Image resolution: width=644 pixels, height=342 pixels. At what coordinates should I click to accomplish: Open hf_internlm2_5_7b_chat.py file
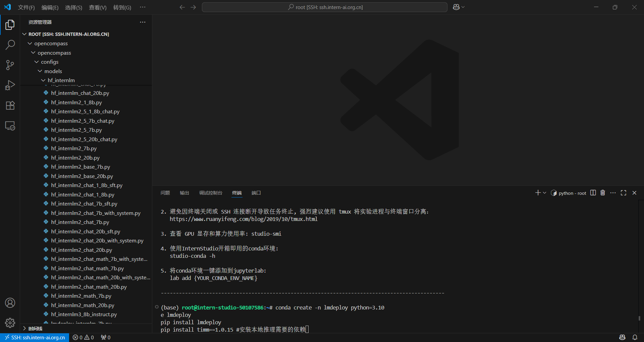(83, 121)
